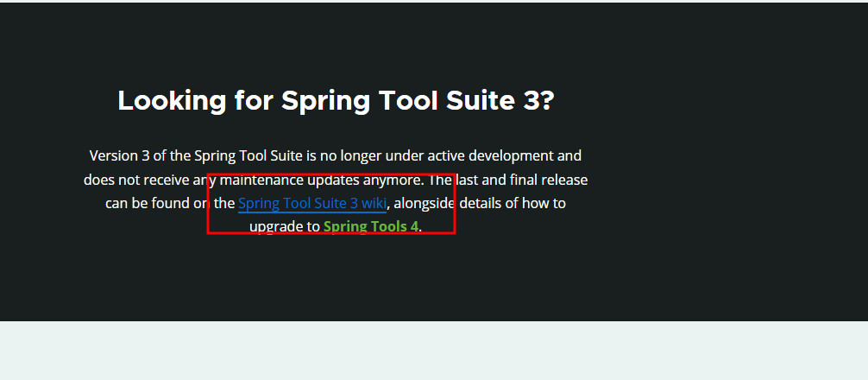Click the words 'upgrade to' before the green link
The width and height of the screenshot is (868, 380).
[x=285, y=227]
